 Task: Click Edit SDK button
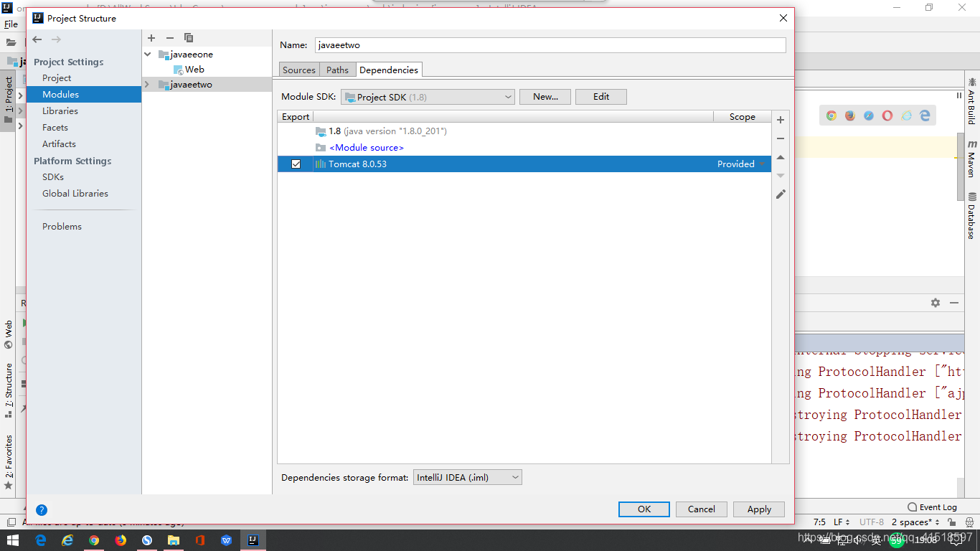pos(601,97)
